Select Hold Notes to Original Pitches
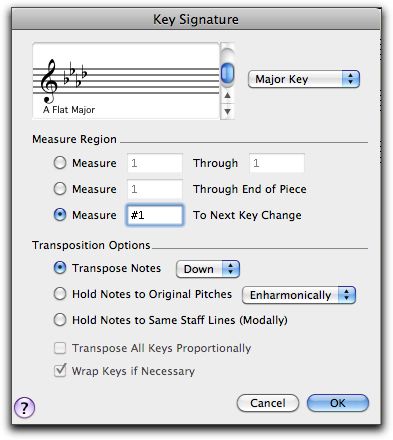This screenshot has width=393, height=440. pos(60,294)
